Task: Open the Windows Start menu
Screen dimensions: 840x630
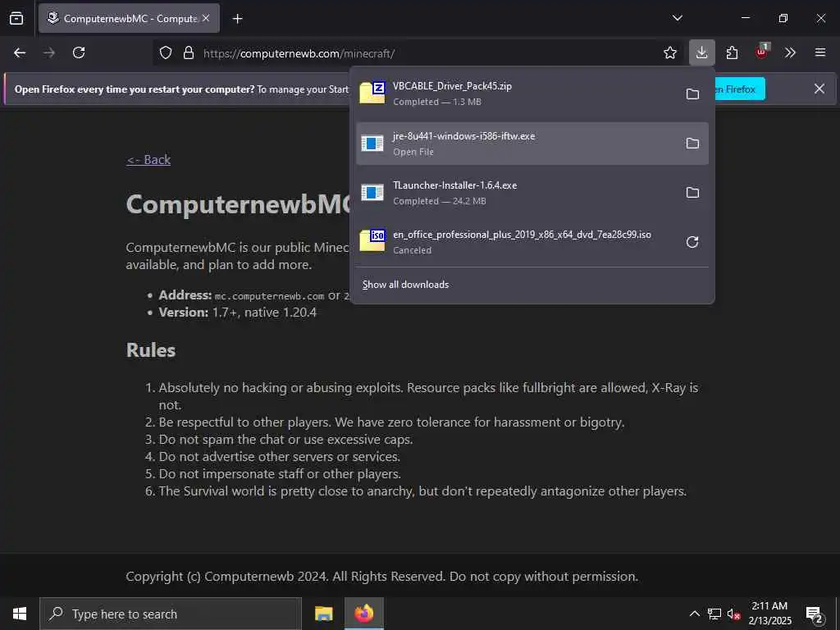Action: point(20,614)
